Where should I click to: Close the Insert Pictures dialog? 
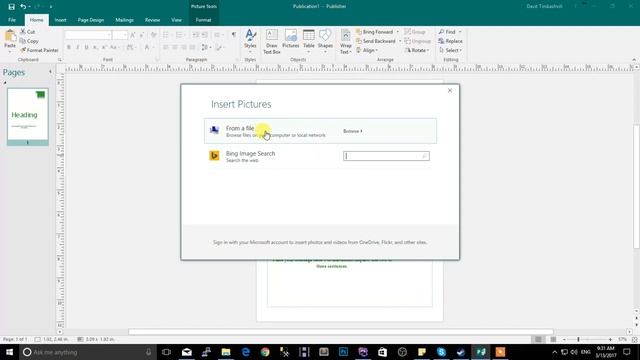pos(450,91)
